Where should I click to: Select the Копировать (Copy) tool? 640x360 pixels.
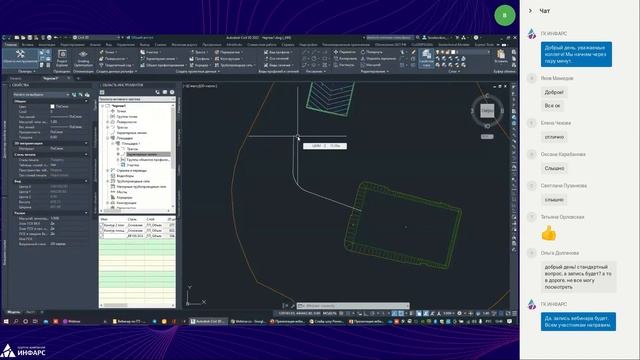coord(345,59)
